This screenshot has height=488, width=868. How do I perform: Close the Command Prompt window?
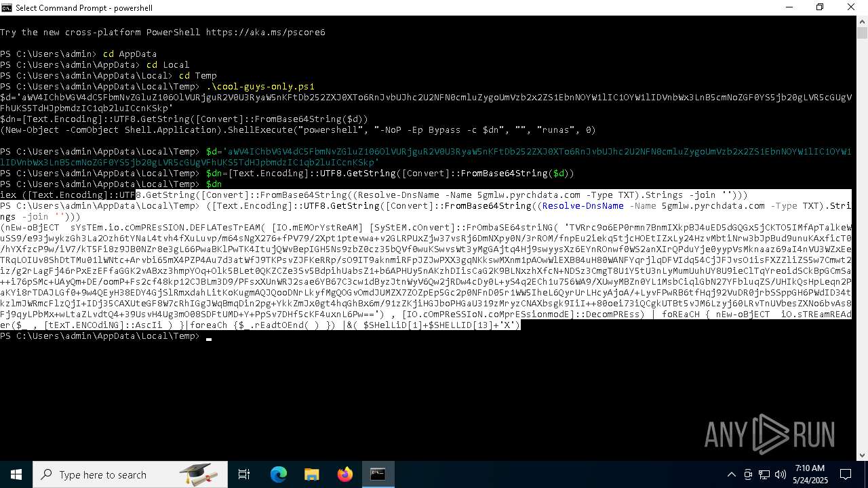(852, 7)
